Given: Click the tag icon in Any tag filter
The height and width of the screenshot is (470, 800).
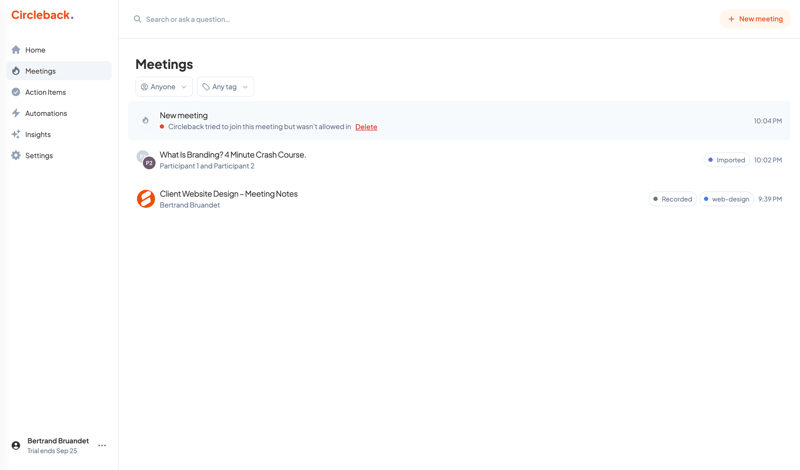Looking at the screenshot, I should coord(206,87).
